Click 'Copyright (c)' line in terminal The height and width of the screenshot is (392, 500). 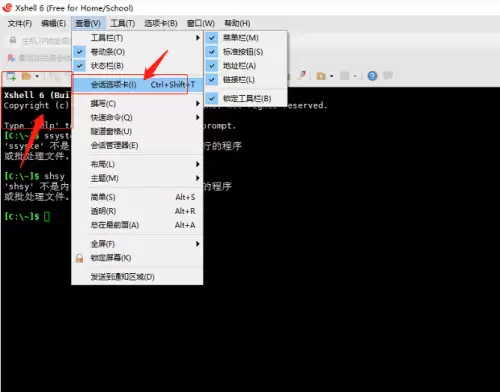point(36,105)
